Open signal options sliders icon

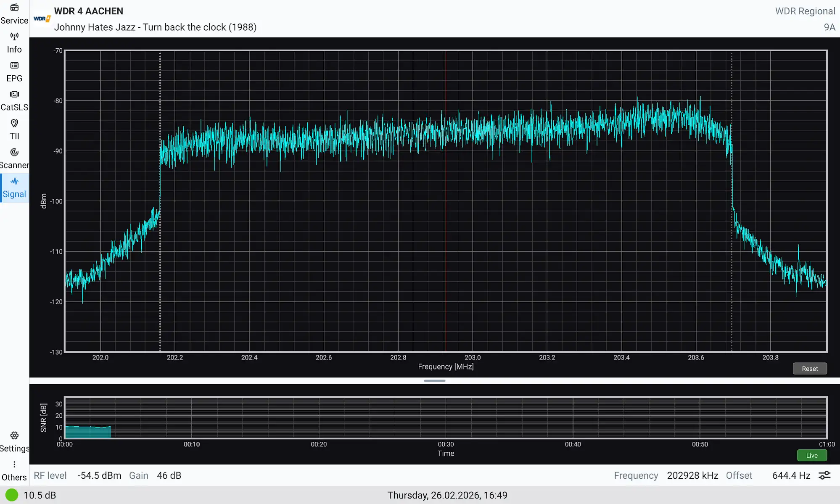pyautogui.click(x=825, y=475)
